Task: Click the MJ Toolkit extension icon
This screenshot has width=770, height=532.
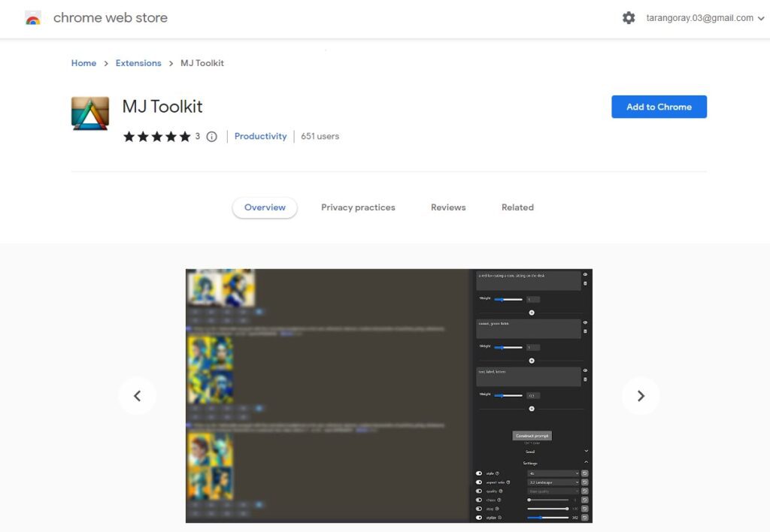Action: tap(90, 113)
